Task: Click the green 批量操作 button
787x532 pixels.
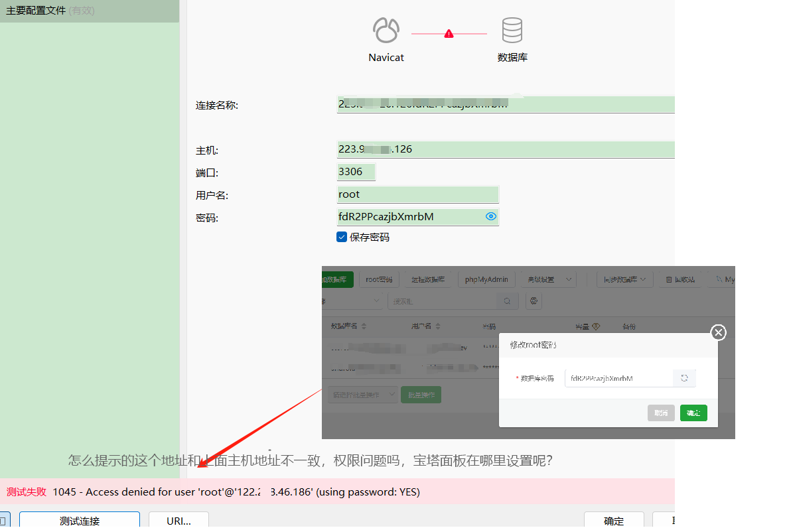Action: 421,395
